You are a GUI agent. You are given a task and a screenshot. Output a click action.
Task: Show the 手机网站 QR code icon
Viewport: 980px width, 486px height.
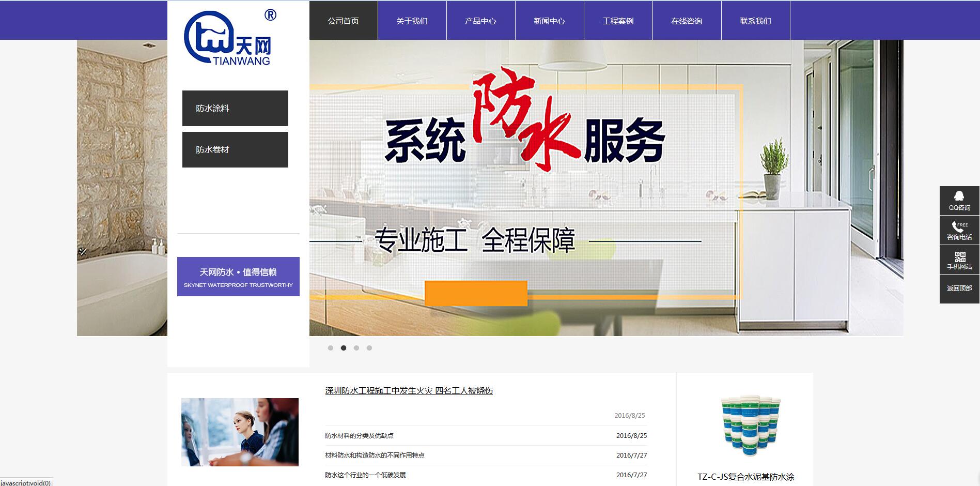click(959, 260)
